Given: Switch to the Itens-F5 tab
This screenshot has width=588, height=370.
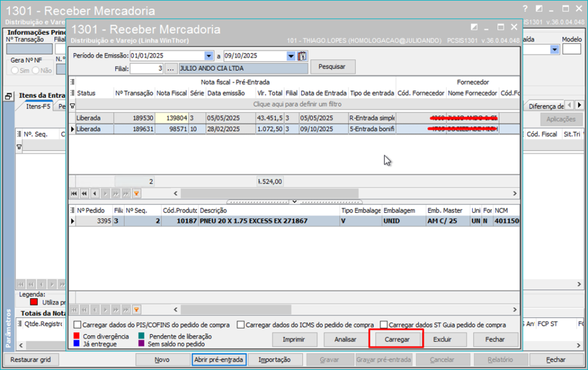Looking at the screenshot, I should (x=38, y=107).
